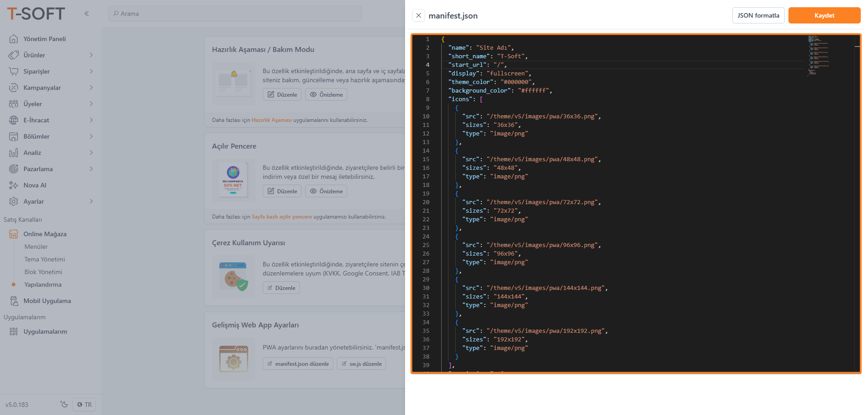Toggle the dark mode moon icon
The height and width of the screenshot is (415, 868).
tap(64, 404)
